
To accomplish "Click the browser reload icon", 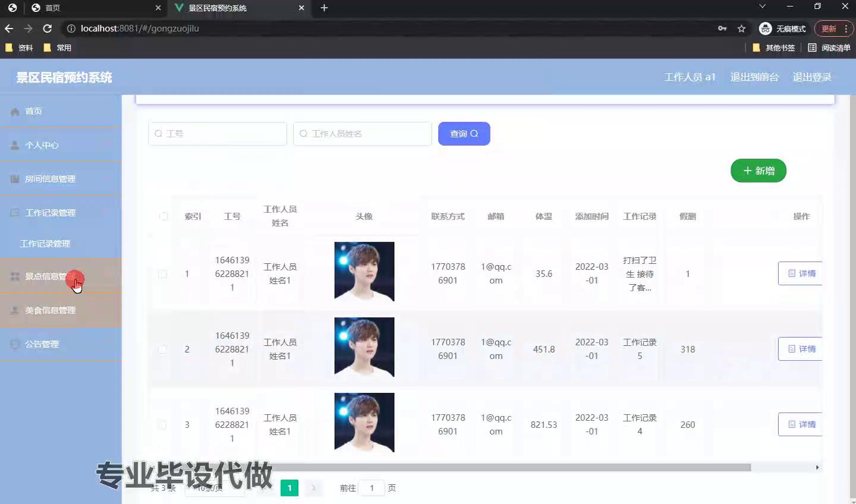I will tap(48, 29).
